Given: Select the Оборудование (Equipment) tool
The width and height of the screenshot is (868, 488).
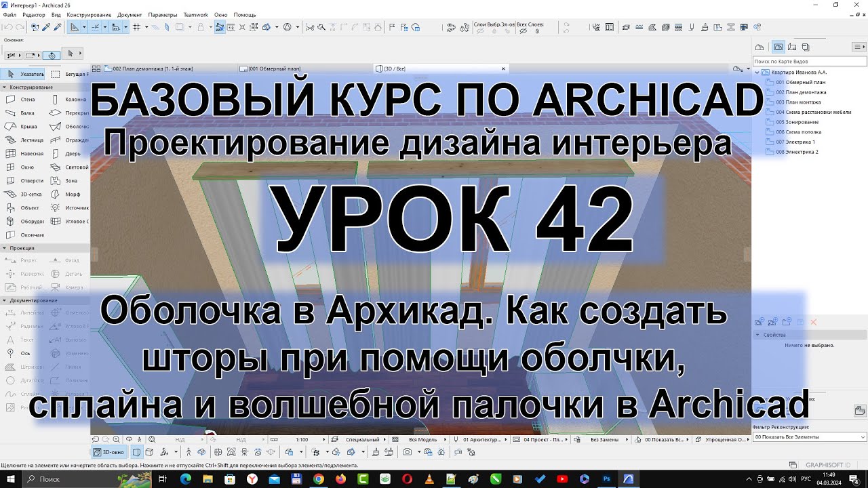Looking at the screenshot, I should tap(23, 222).
